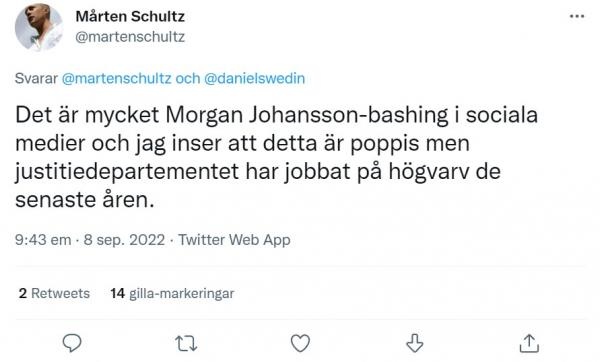This screenshot has width=600, height=362.
Task: Like the tweet with heart icon
Action: [x=300, y=343]
